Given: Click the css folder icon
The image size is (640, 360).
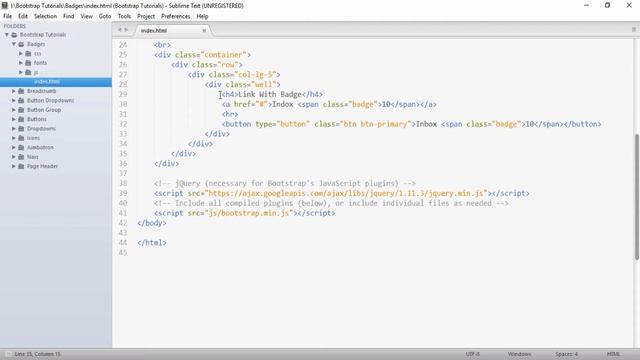Looking at the screenshot, I should pos(28,53).
